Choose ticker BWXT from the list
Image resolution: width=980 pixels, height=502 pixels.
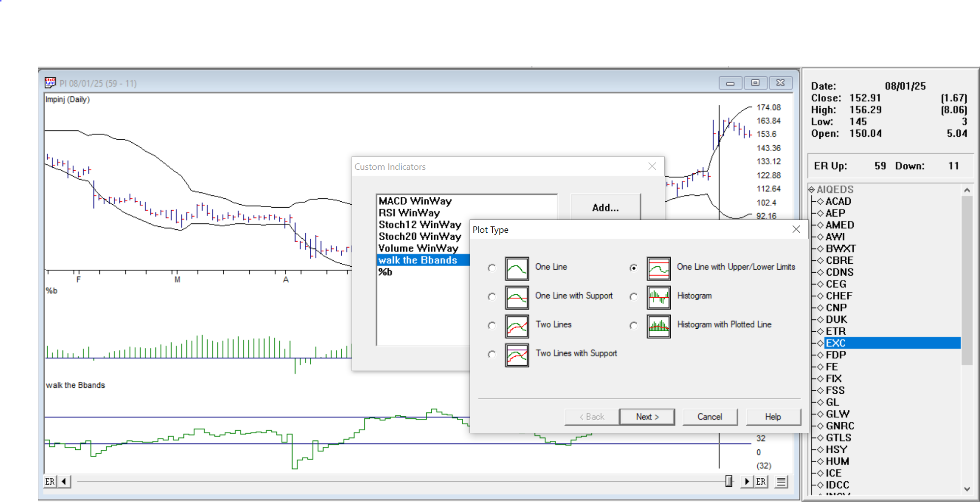point(840,249)
